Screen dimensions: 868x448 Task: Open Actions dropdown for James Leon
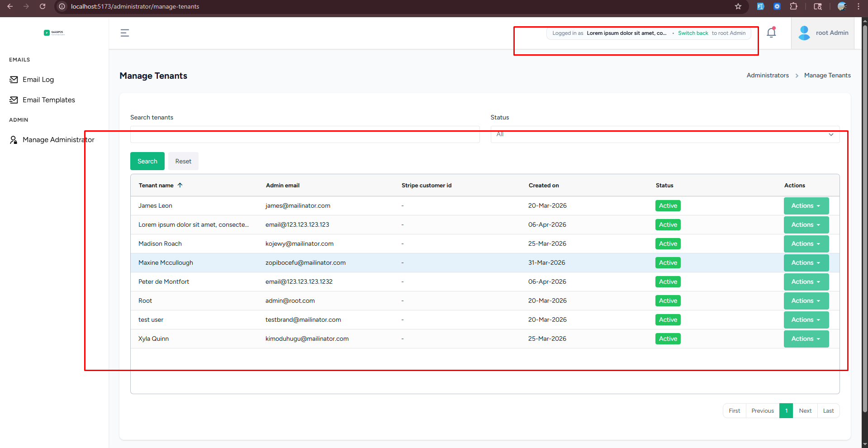(806, 206)
